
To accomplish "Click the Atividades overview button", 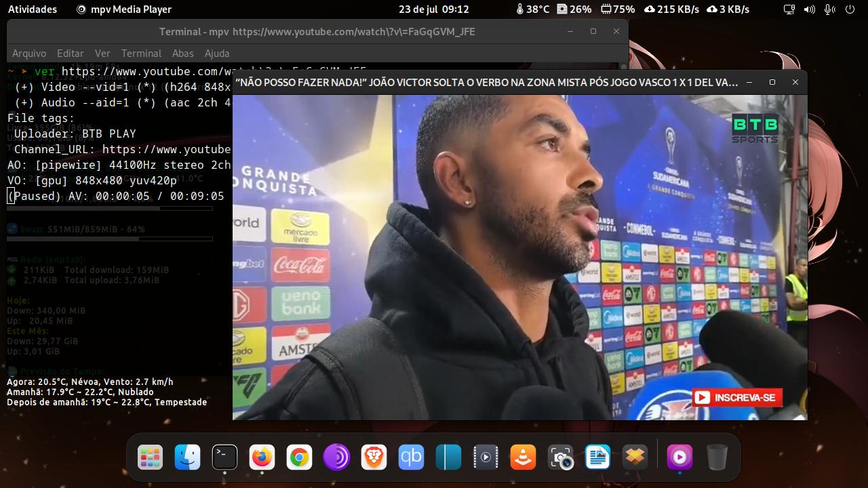I will [33, 9].
